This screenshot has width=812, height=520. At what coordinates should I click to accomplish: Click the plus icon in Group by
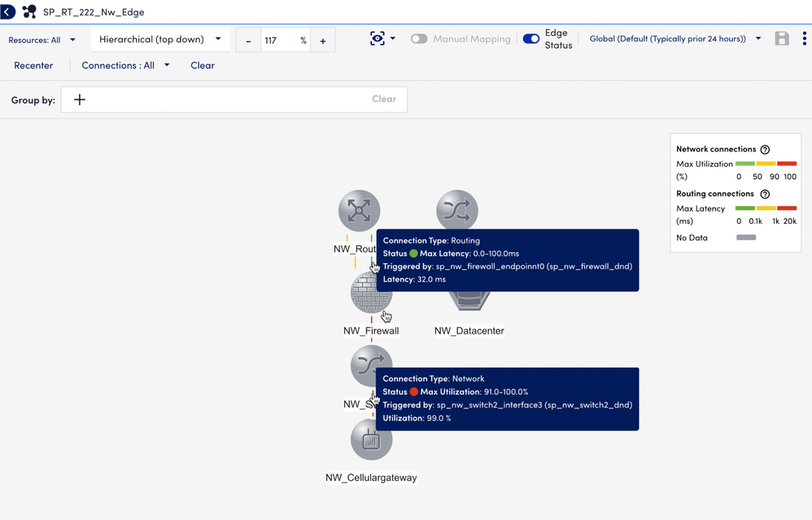80,99
